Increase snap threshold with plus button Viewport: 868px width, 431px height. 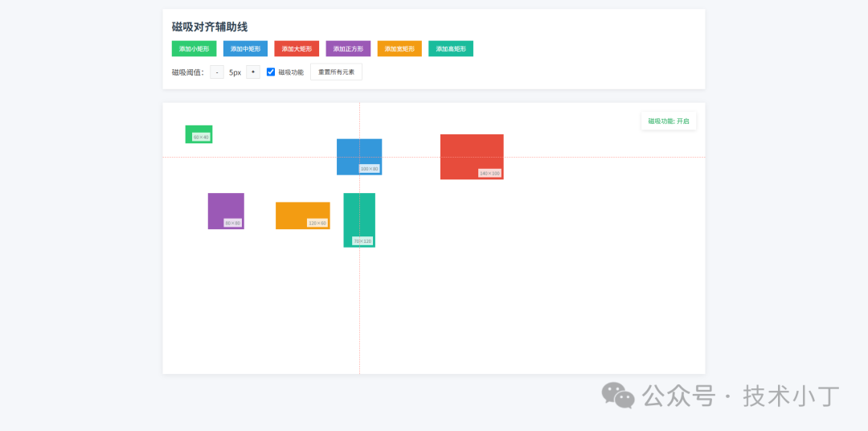[x=252, y=72]
